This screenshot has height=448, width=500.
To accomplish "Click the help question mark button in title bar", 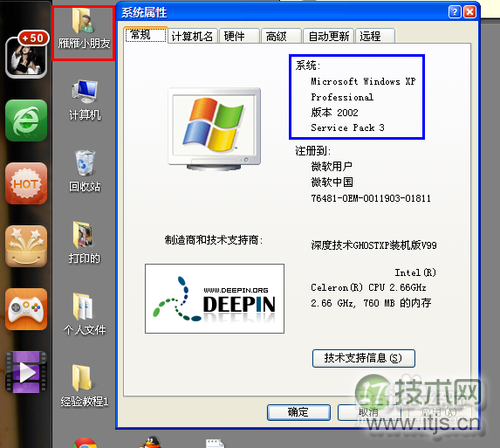I will coord(455,12).
